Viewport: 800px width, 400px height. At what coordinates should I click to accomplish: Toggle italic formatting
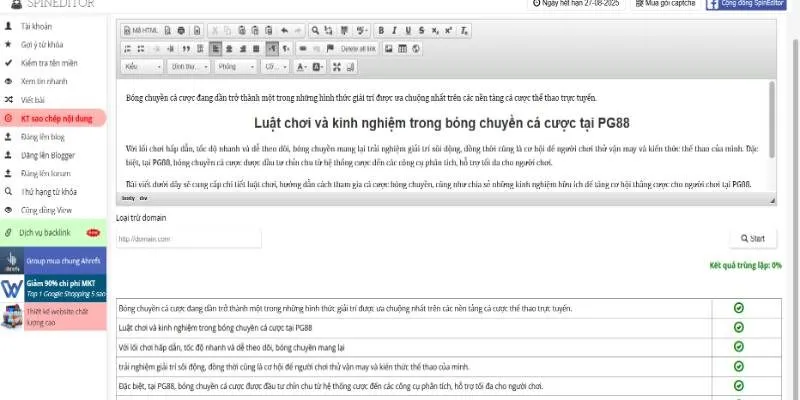click(x=394, y=31)
